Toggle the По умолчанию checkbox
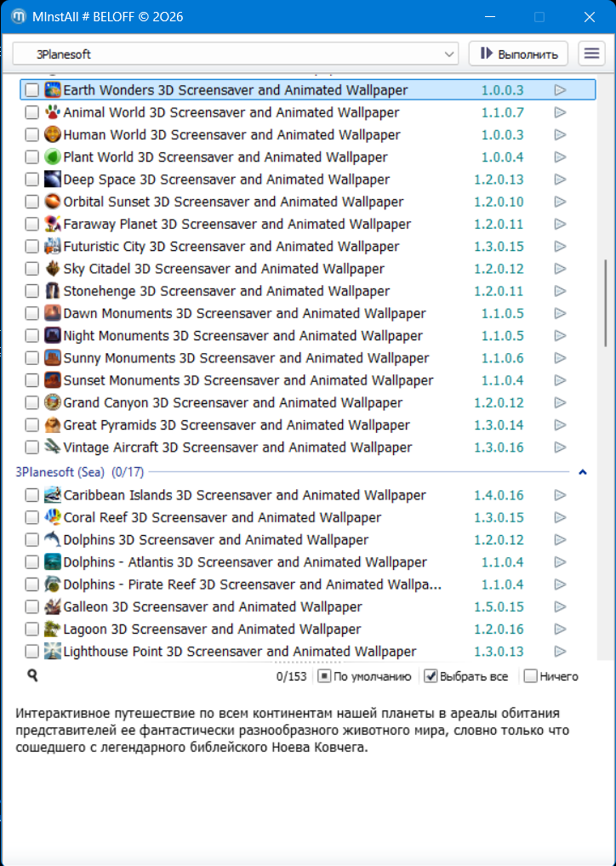The height and width of the screenshot is (866, 616). (324, 676)
